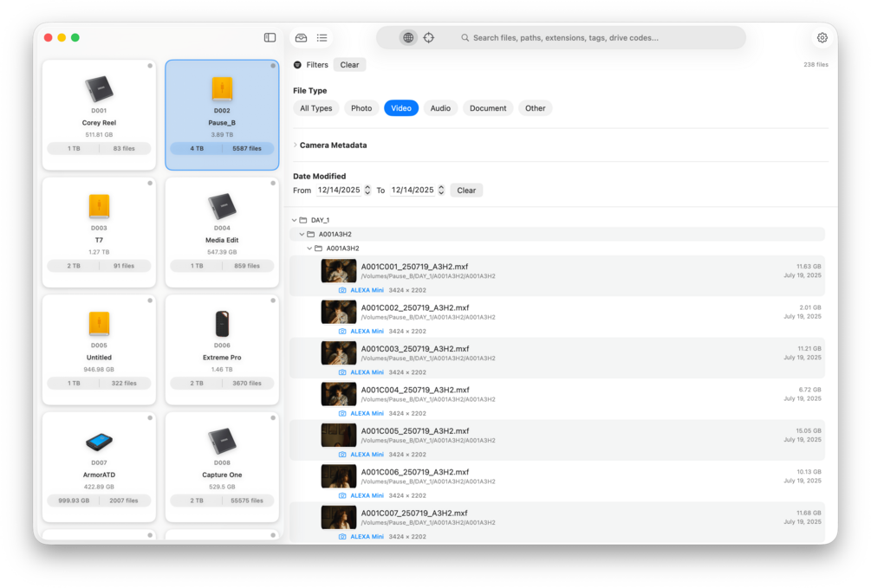Click the 2007 files badge on ArmorATD
This screenshot has width=871, height=588.
coord(124,501)
